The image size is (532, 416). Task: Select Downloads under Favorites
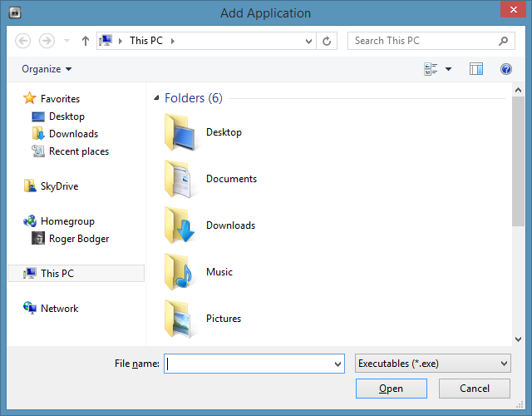pos(73,134)
